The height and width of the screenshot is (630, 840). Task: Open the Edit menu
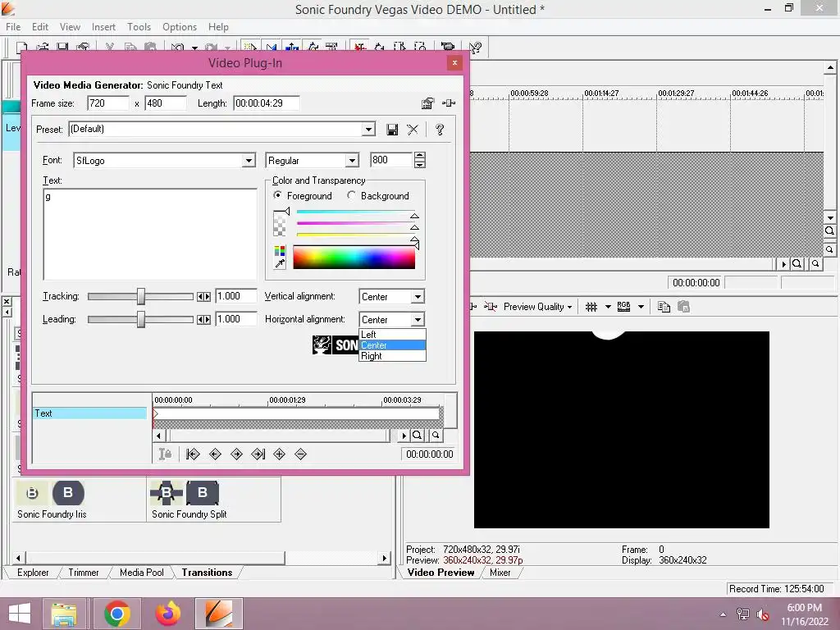pos(40,27)
